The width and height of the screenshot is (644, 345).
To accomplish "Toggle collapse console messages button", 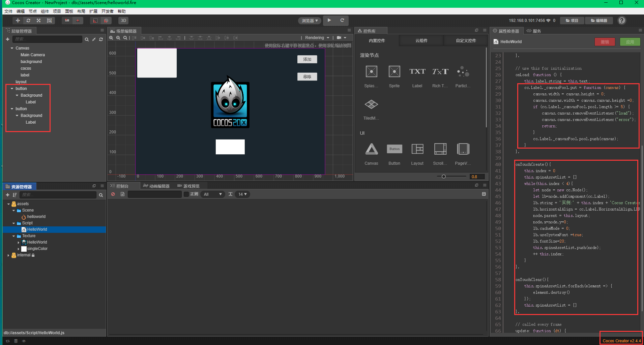I will tap(484, 194).
